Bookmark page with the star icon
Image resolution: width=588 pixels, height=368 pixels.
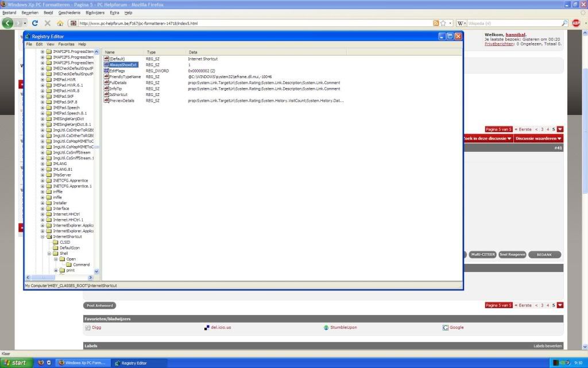pos(444,23)
